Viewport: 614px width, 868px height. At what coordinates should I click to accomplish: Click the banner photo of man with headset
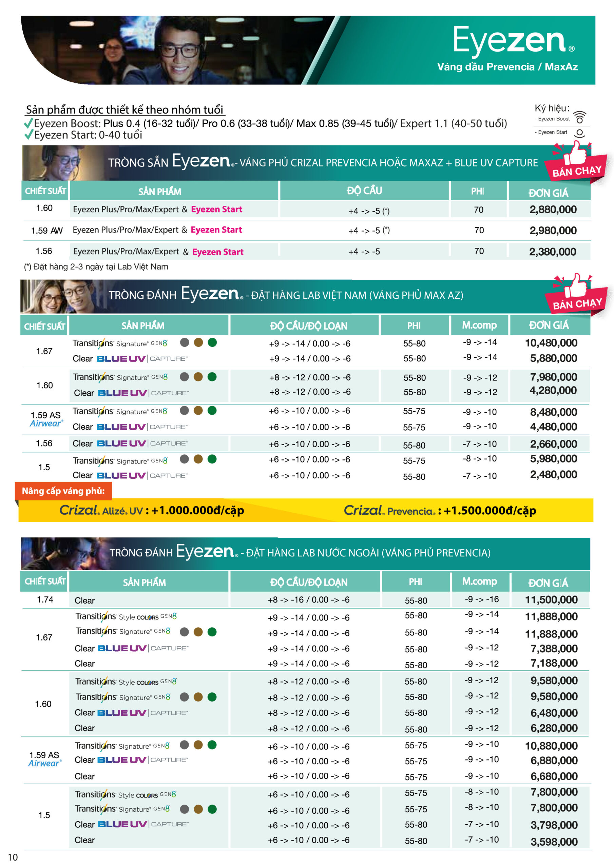click(x=178, y=50)
